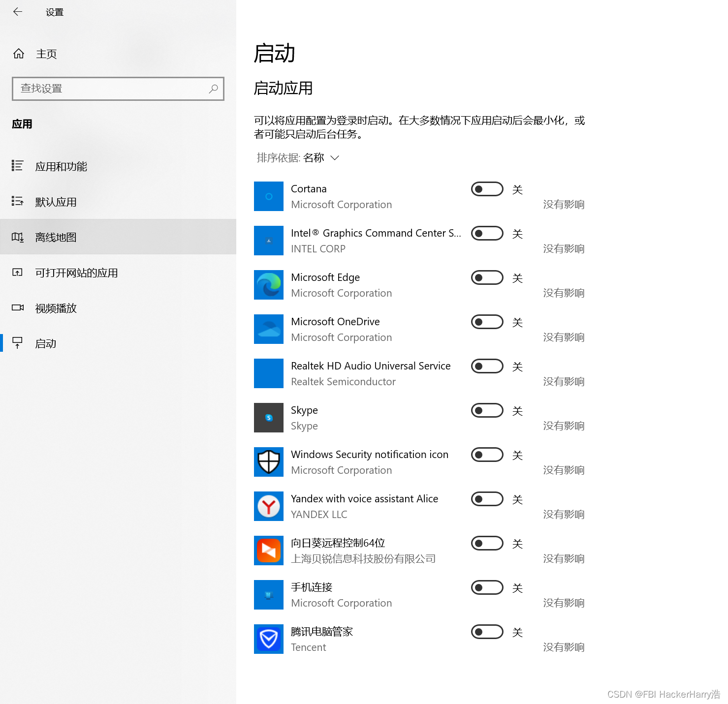Go to 默认应用 settings page

(x=118, y=202)
